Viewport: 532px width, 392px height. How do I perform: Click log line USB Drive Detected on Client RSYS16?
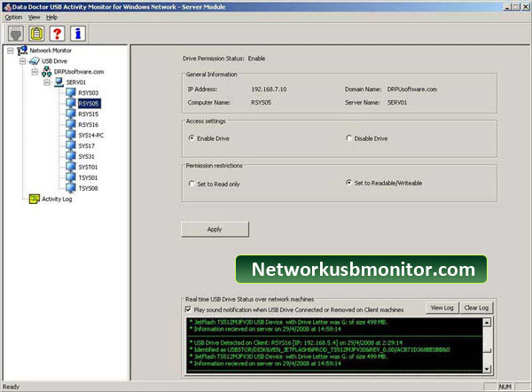click(x=296, y=343)
